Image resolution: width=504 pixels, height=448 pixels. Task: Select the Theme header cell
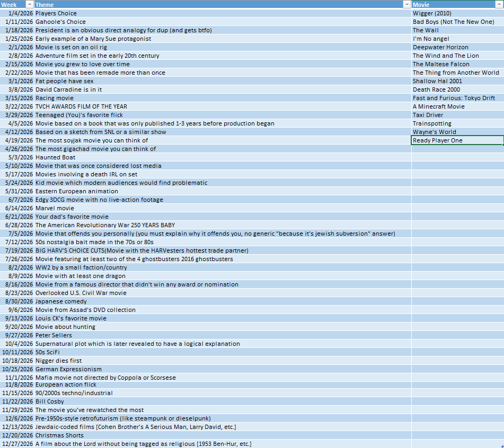212,4
